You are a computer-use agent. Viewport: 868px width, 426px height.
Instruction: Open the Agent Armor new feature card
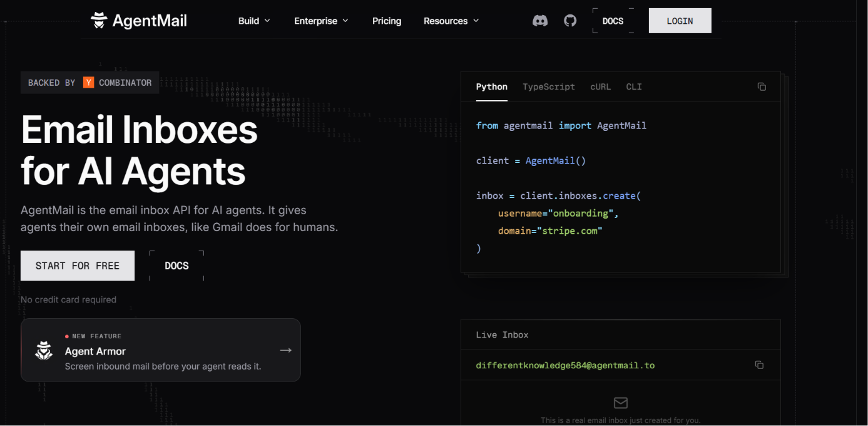[161, 350]
